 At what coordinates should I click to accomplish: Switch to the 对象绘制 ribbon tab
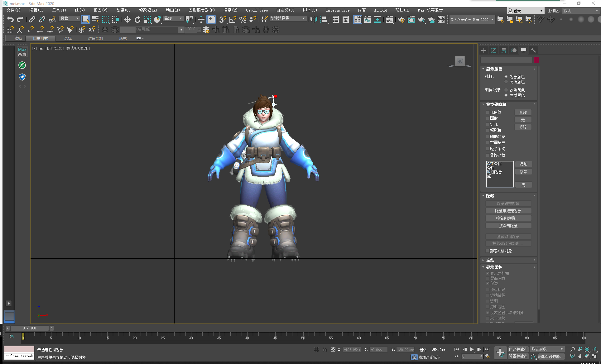(x=95, y=39)
